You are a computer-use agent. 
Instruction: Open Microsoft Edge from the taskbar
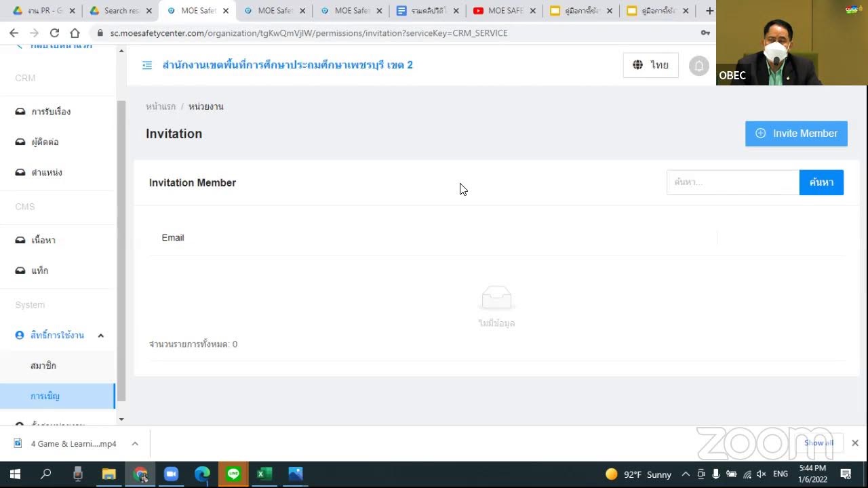point(202,474)
